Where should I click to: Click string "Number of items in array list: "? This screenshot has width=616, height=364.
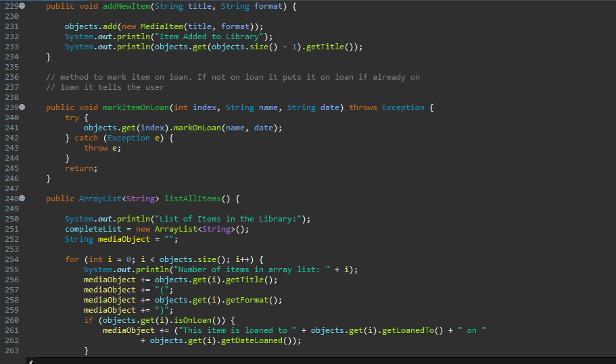(252, 269)
